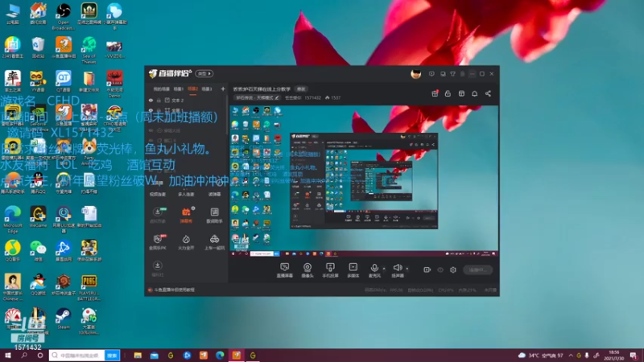Select the QT语音 desktop icon
Screen dimensions: 644x362
click(64, 81)
